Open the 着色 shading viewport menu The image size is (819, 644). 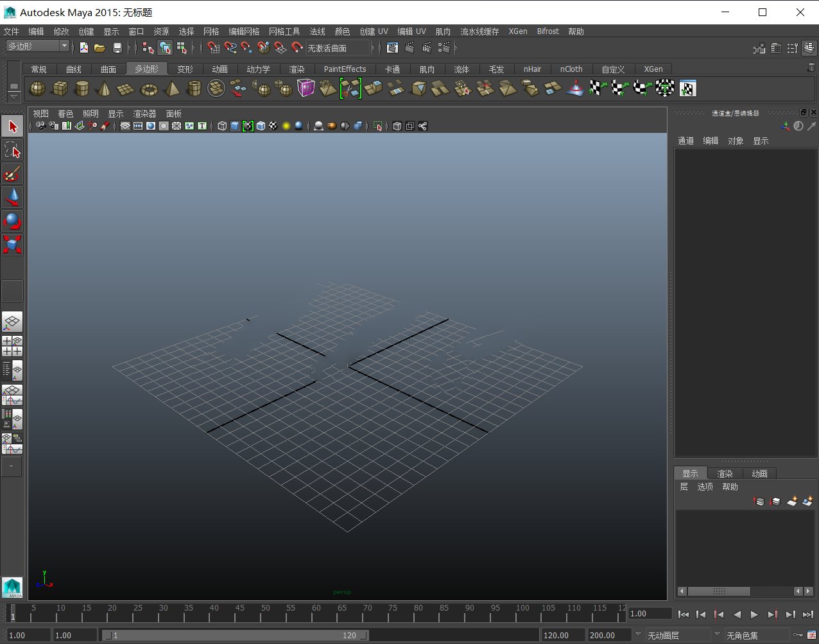tap(65, 114)
